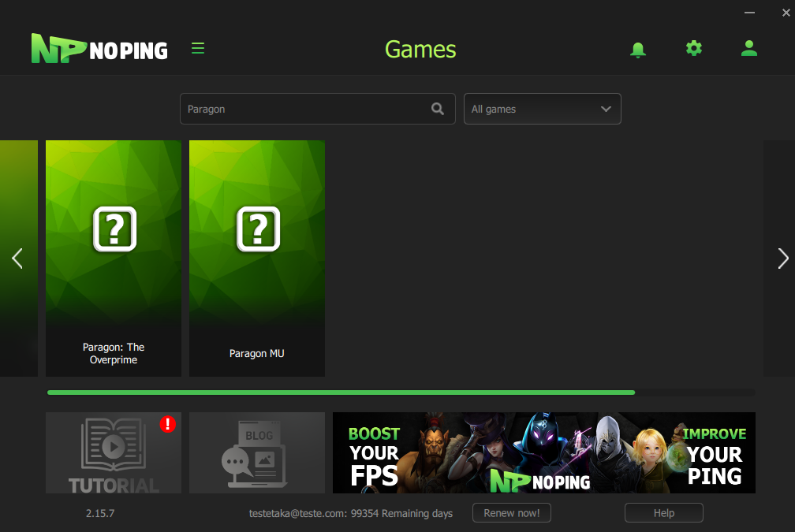Minimize the NoPing window

(x=749, y=13)
